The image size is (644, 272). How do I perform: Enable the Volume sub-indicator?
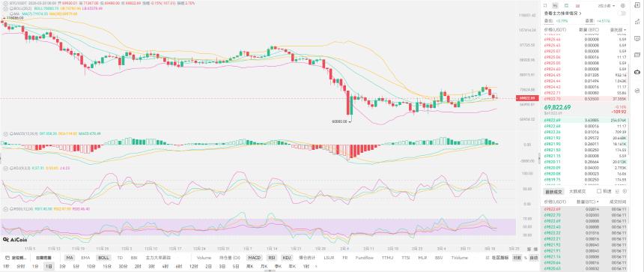pyautogui.click(x=204, y=258)
